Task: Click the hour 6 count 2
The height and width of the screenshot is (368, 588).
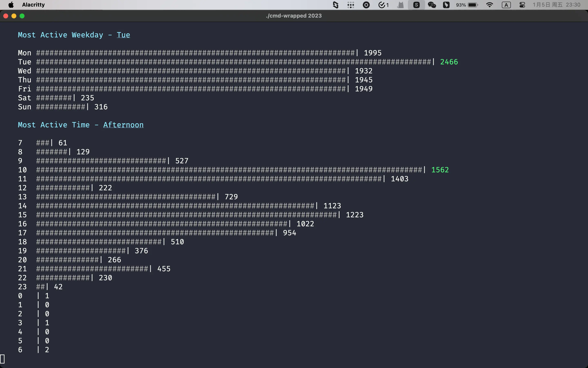Action: pos(47,350)
